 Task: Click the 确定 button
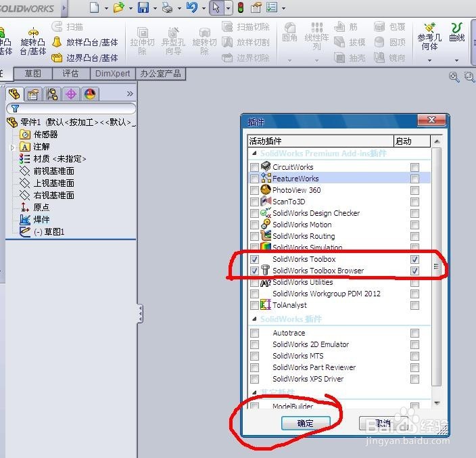click(x=306, y=423)
